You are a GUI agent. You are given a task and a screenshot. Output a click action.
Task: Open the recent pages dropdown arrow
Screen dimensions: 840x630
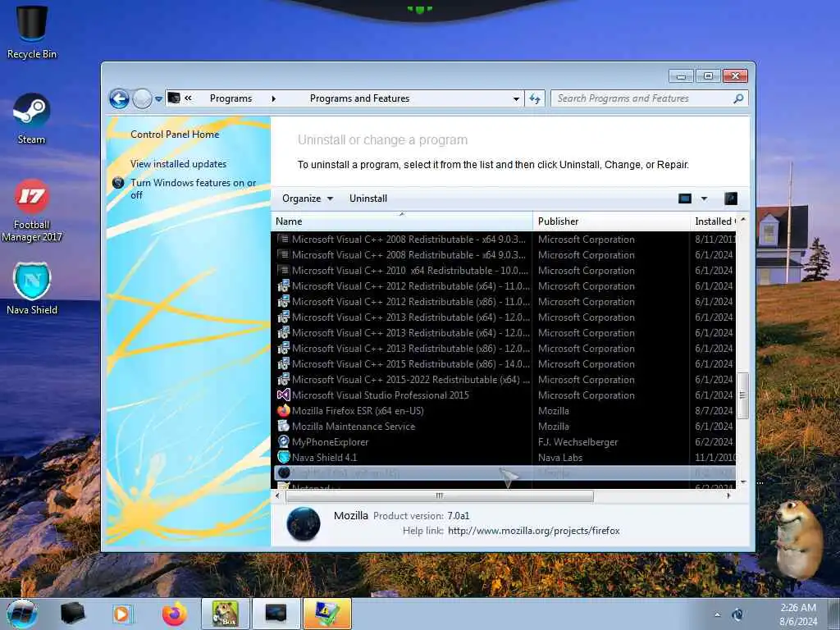click(x=158, y=99)
